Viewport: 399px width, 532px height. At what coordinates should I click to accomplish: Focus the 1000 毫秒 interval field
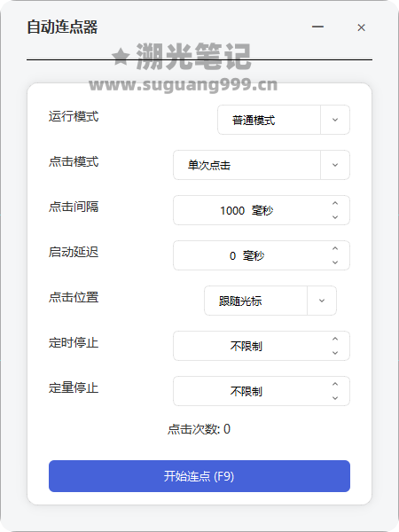262,210
